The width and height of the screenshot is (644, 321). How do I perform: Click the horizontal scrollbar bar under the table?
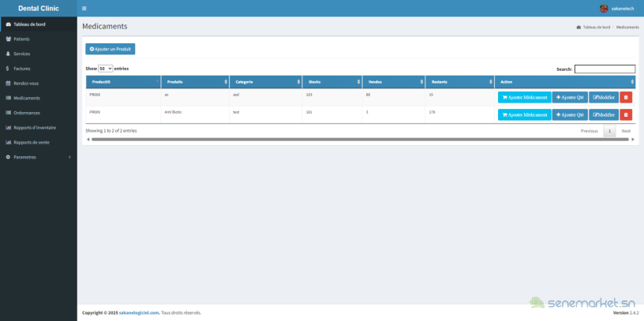[x=360, y=139]
